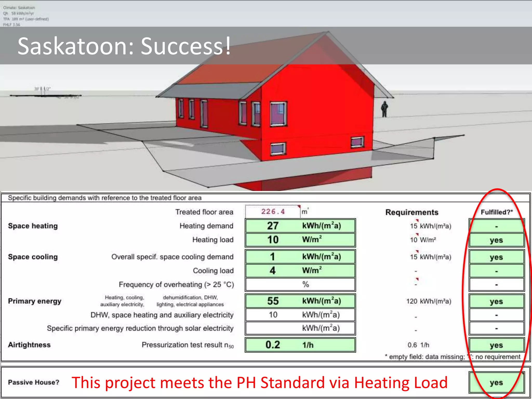Select the Heating demand Fulfilled cell with dash
Screen dimensions: 532x399
click(496, 226)
